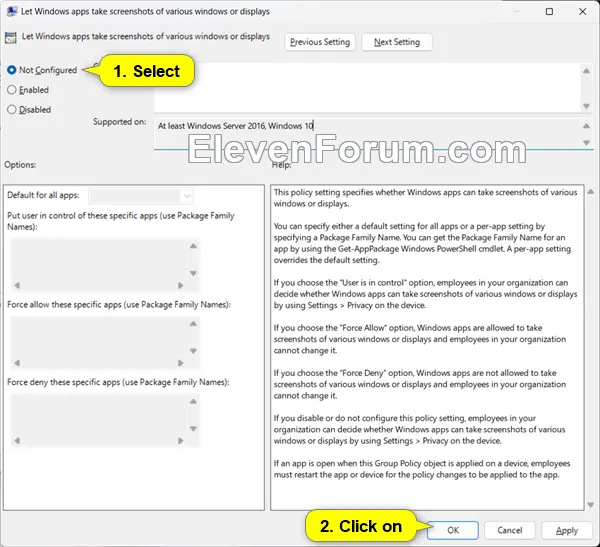This screenshot has width=600, height=547.
Task: Close the policy dialog window
Action: pyautogui.click(x=582, y=11)
